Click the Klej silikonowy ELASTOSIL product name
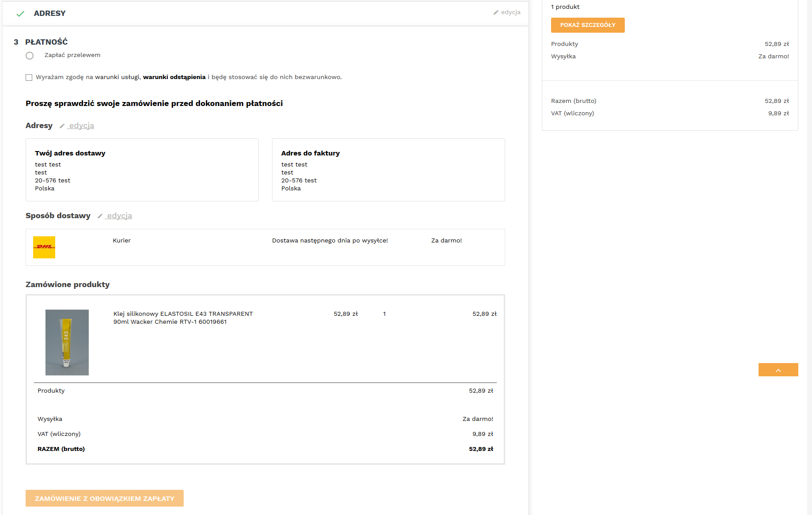This screenshot has width=812, height=515. [183, 318]
